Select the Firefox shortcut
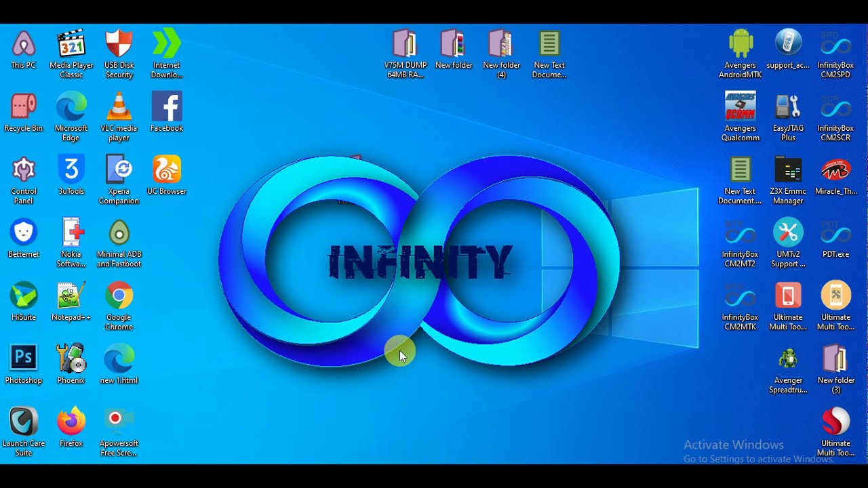This screenshot has width=868, height=488. (71, 428)
